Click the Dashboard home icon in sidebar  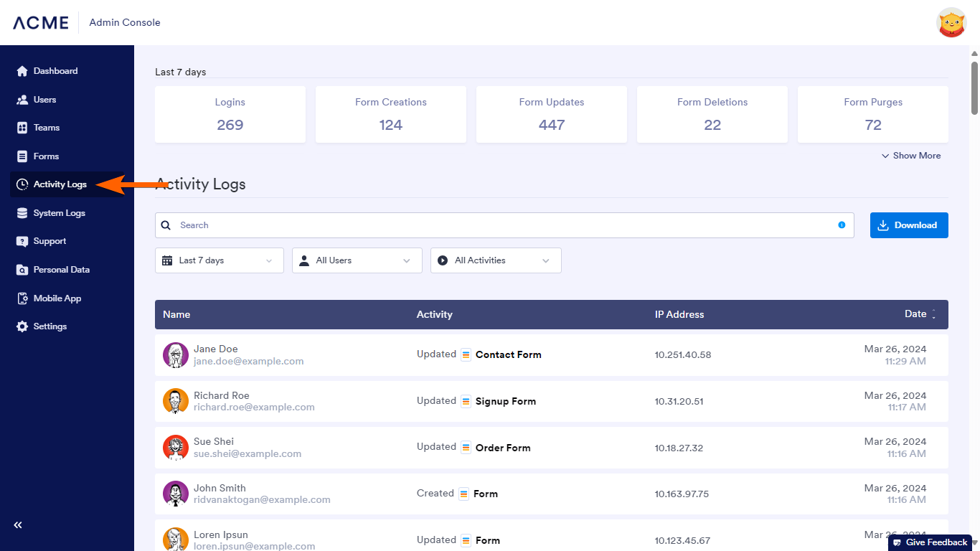coord(22,71)
